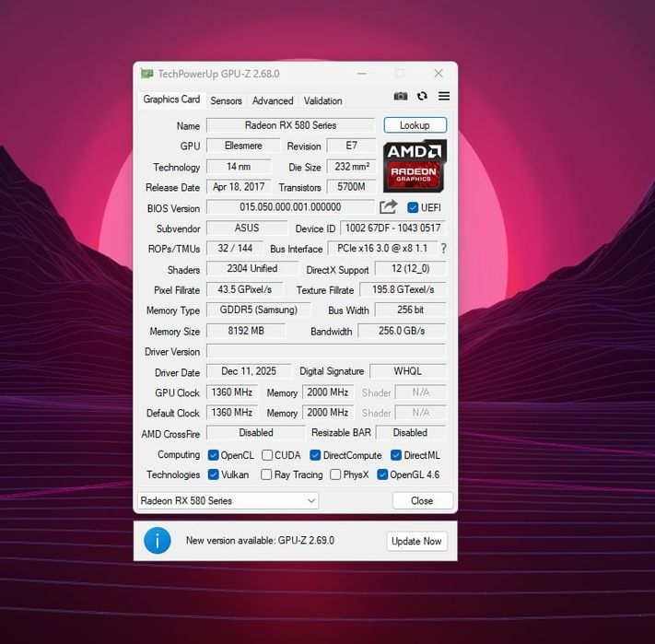Click the Digital Signature value WHQL

(408, 371)
